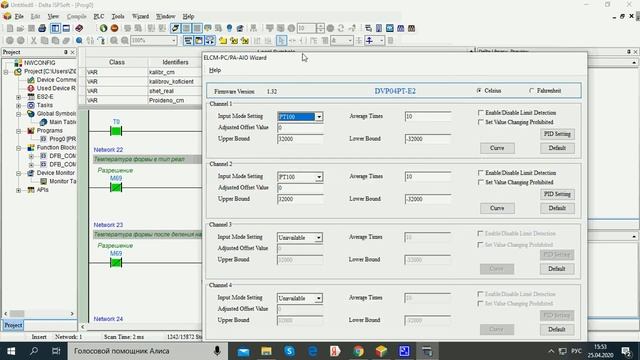Click the blue pin icon in the top toolbar
The width and height of the screenshot is (640, 360).
tap(229, 28)
